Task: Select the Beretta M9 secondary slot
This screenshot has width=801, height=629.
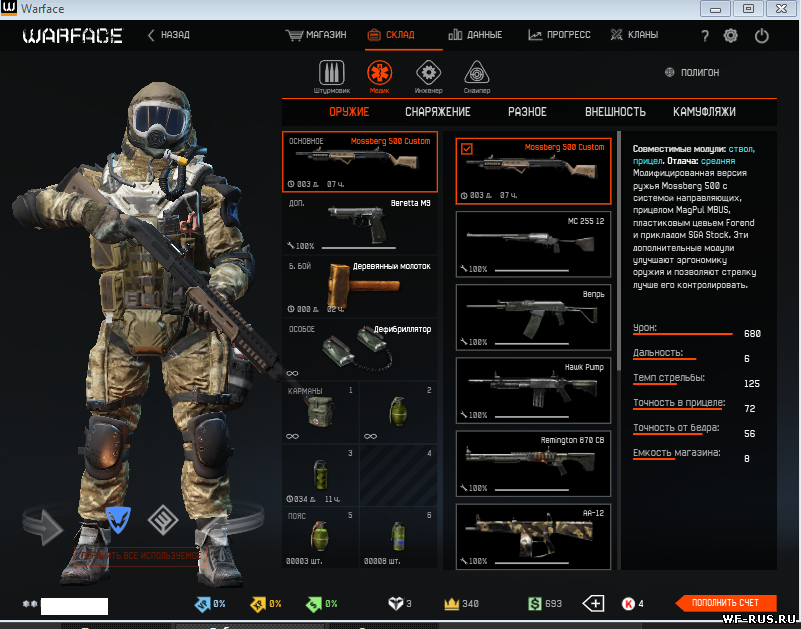Action: pyautogui.click(x=360, y=224)
